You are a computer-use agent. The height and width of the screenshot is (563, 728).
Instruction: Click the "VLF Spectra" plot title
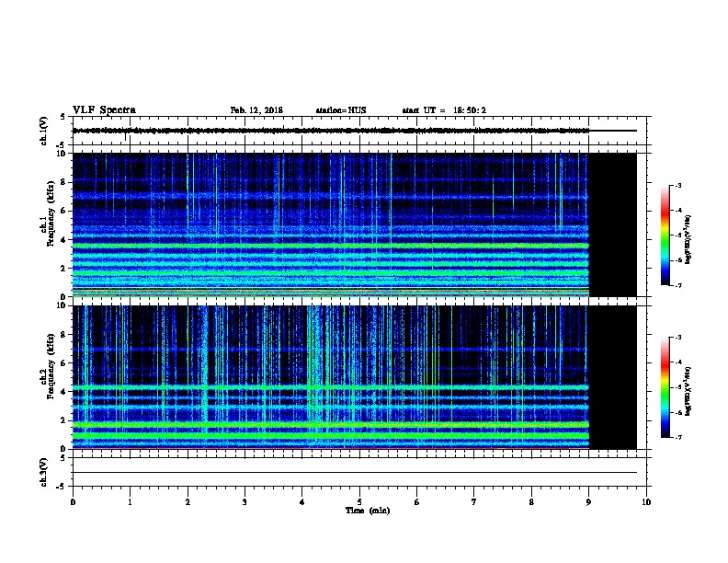coord(104,110)
